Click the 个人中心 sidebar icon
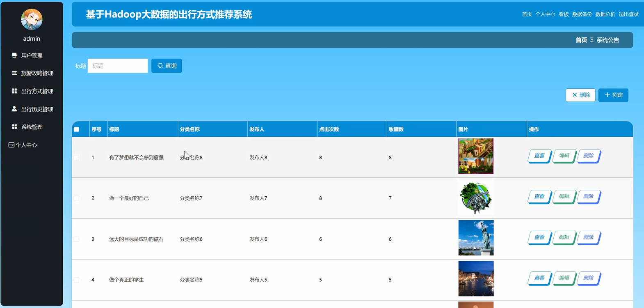The height and width of the screenshot is (308, 644). [x=11, y=145]
